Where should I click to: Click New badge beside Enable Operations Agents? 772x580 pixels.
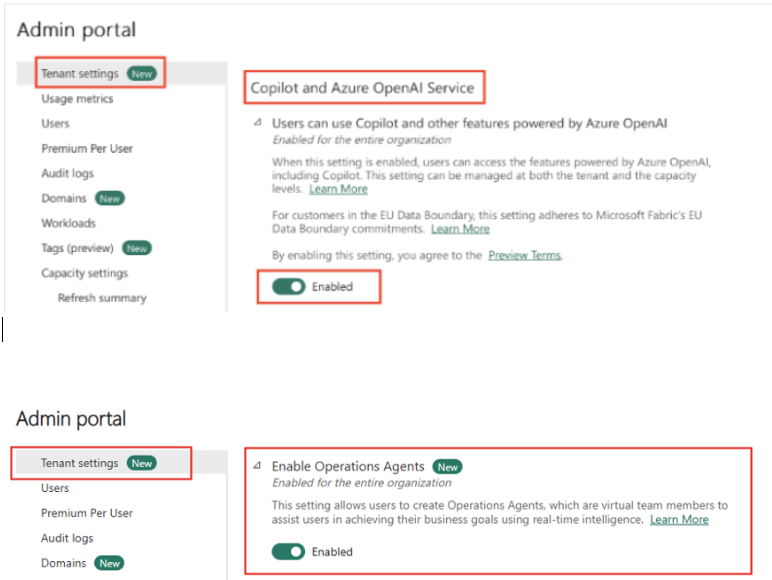tap(448, 467)
